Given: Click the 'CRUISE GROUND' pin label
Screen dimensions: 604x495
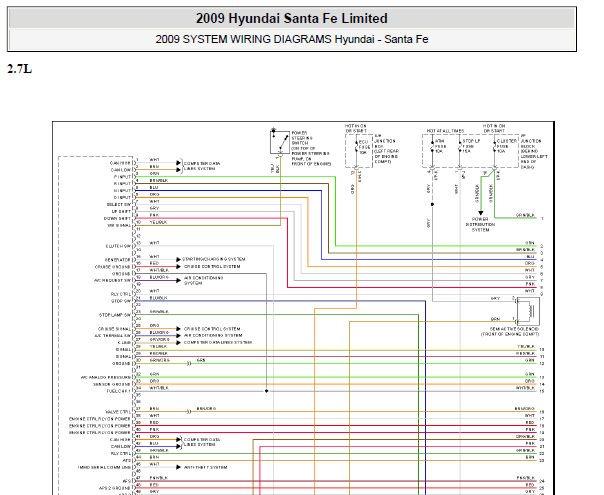Looking at the screenshot, I should coord(113,267).
